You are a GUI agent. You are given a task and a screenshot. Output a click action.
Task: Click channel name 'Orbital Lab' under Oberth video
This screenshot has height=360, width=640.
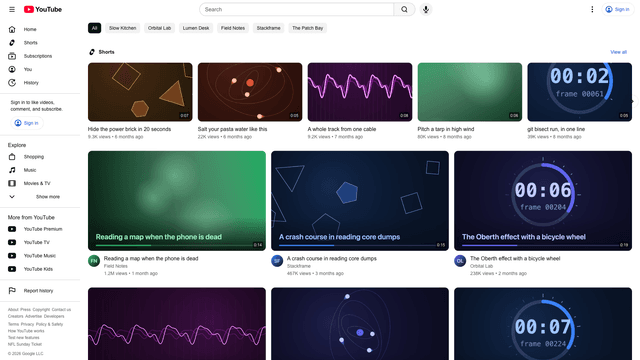coord(482,266)
